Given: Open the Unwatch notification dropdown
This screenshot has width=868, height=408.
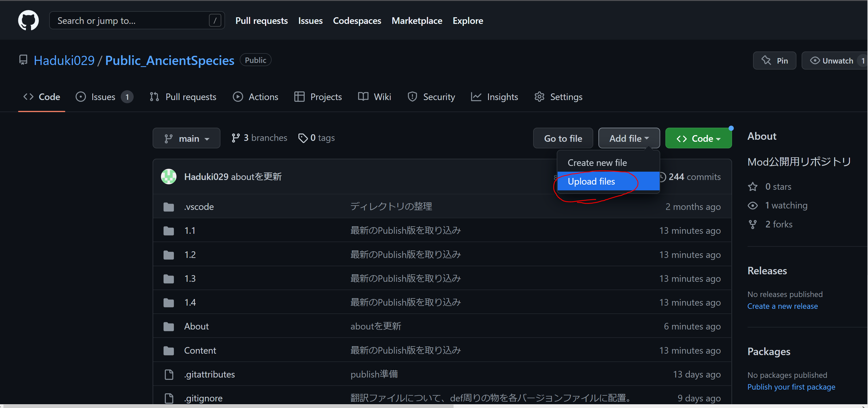Looking at the screenshot, I should [834, 61].
